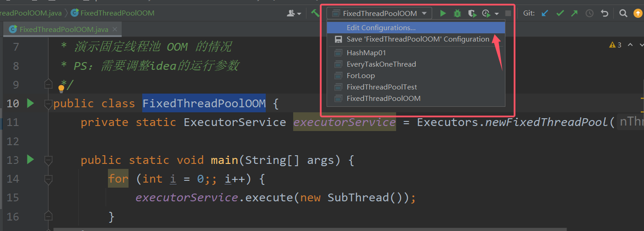Click the yellow light bulb intention icon

coord(61,89)
